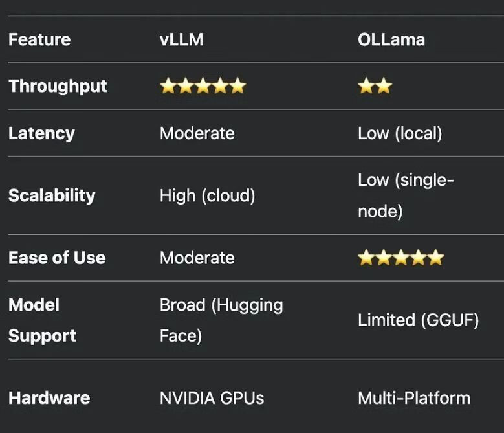Viewport: 504px width, 433px height.
Task: Select the NVIDIA GPUs hardware cell
Action: tap(212, 398)
